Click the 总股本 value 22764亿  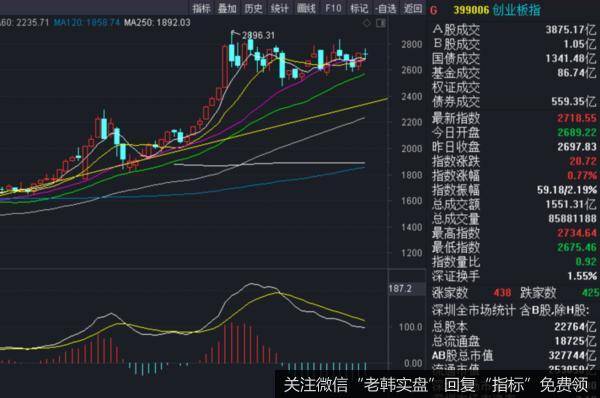(575, 327)
